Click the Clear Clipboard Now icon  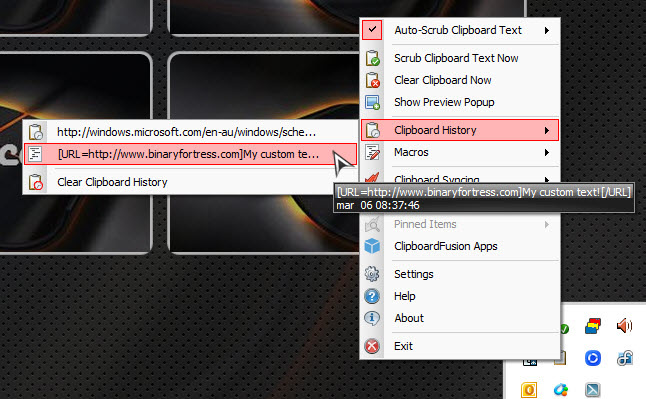point(372,80)
